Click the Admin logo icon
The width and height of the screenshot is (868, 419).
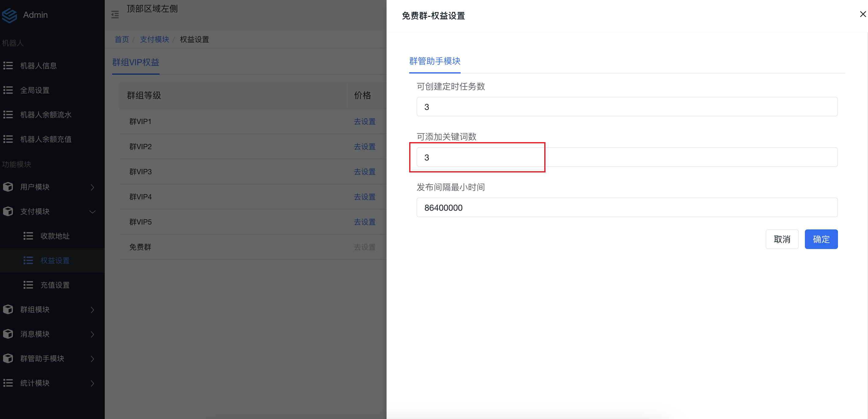pyautogui.click(x=9, y=15)
